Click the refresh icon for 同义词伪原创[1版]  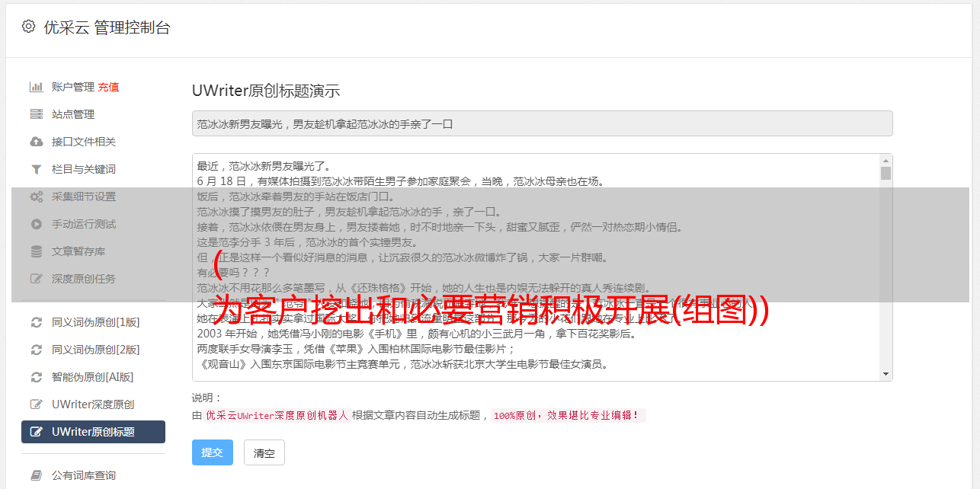(36, 322)
